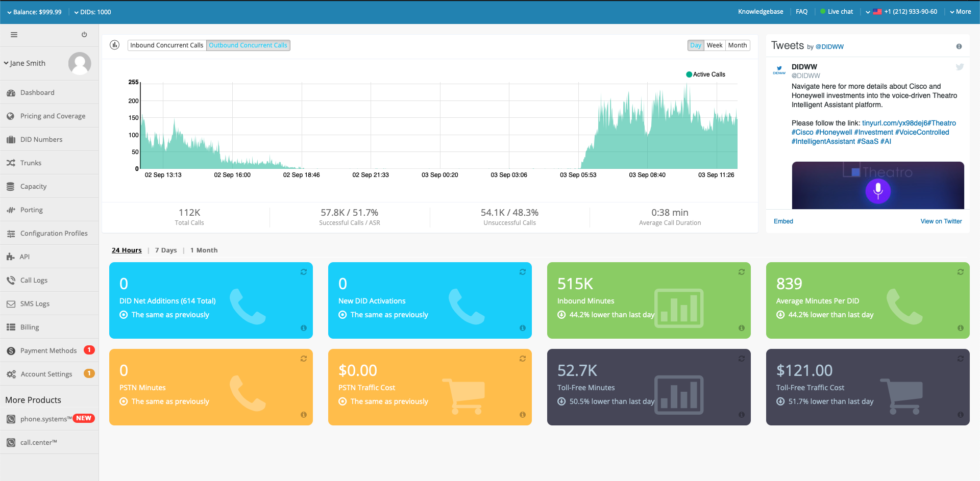The height and width of the screenshot is (481, 980).
Task: Click the DIDWW tweet profile logo
Action: click(x=779, y=70)
